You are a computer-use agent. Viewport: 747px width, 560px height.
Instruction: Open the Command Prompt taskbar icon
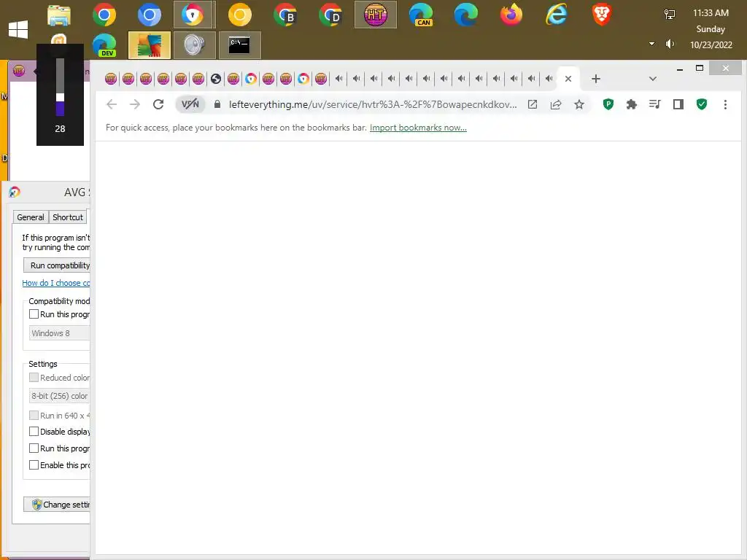pos(239,45)
